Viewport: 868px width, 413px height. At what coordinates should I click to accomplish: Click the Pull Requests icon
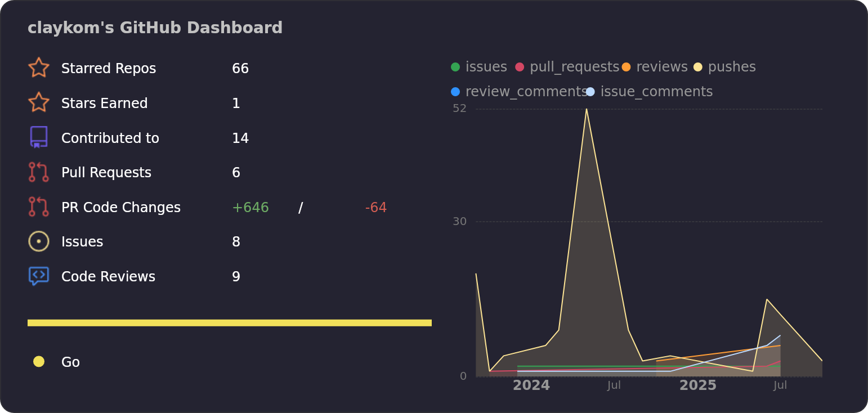pyautogui.click(x=39, y=172)
